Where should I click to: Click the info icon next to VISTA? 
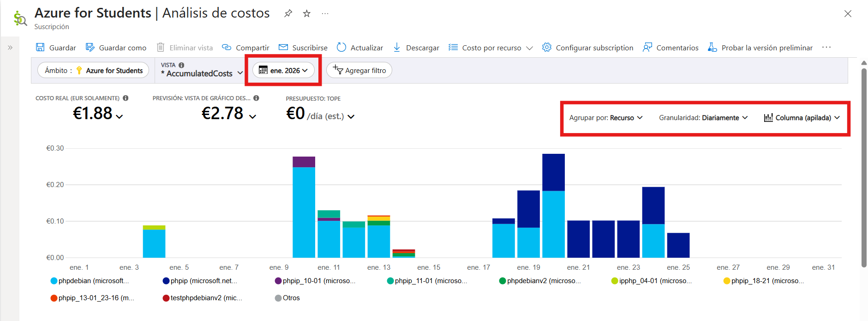coord(181,65)
